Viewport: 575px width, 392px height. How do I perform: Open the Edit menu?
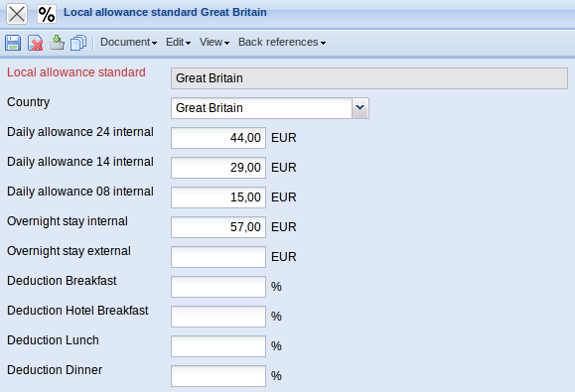click(x=178, y=42)
